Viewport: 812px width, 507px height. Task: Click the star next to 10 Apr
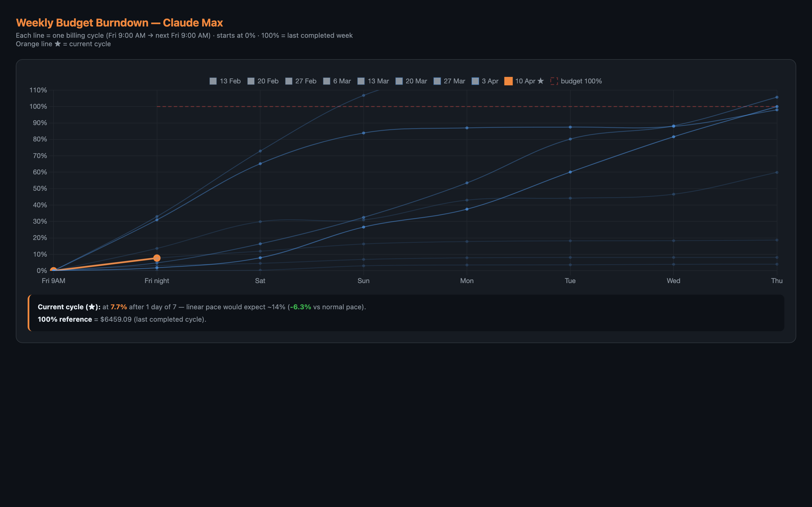coord(541,81)
